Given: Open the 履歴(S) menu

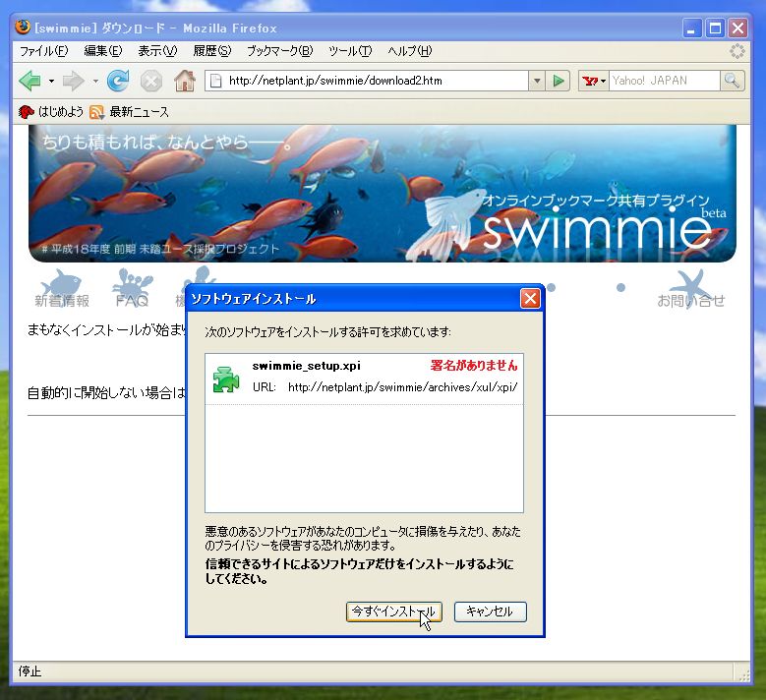Looking at the screenshot, I should pyautogui.click(x=212, y=51).
